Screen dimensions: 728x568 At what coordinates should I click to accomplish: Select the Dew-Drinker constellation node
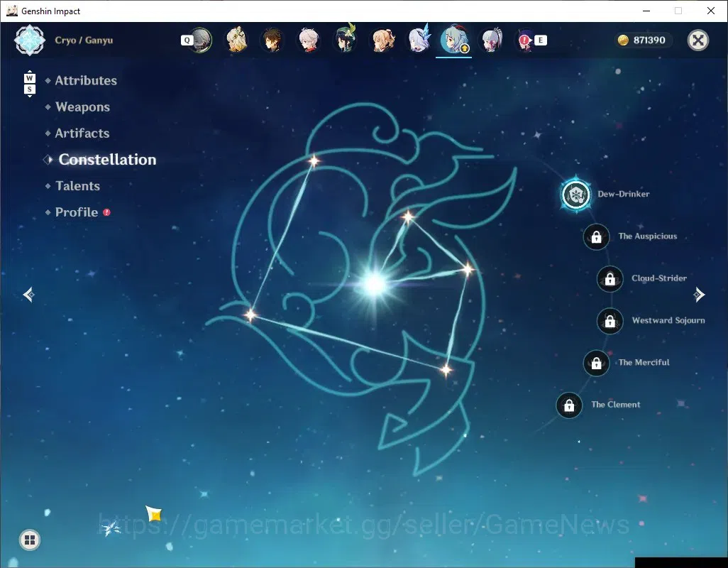coord(575,194)
